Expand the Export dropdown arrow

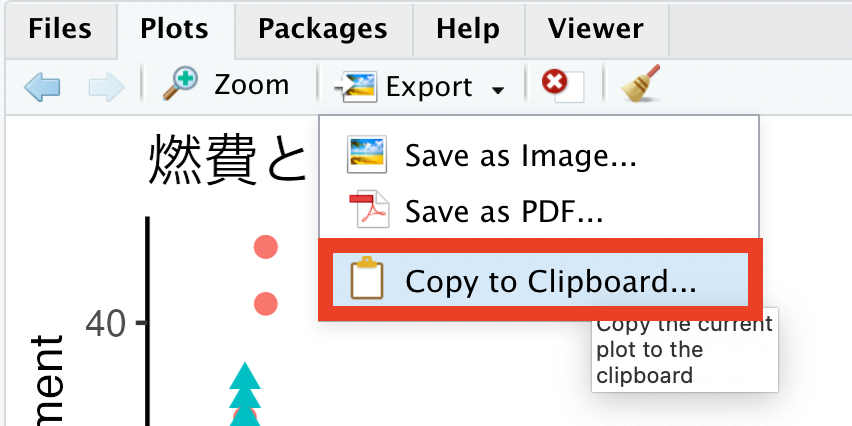click(x=498, y=90)
